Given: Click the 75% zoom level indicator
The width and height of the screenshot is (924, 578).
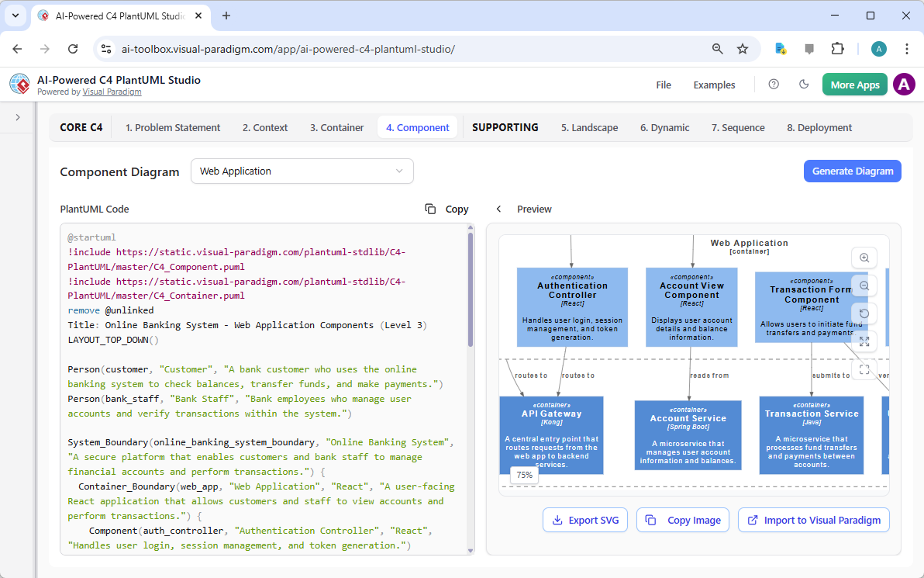Looking at the screenshot, I should [524, 474].
